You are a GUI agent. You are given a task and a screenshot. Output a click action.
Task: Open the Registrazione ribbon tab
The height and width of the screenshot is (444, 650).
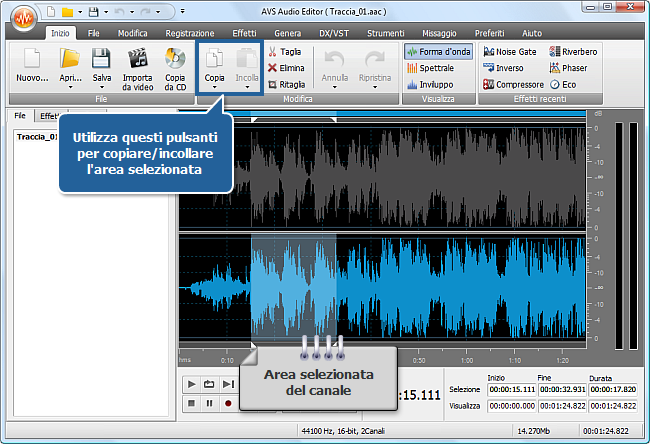tap(190, 33)
